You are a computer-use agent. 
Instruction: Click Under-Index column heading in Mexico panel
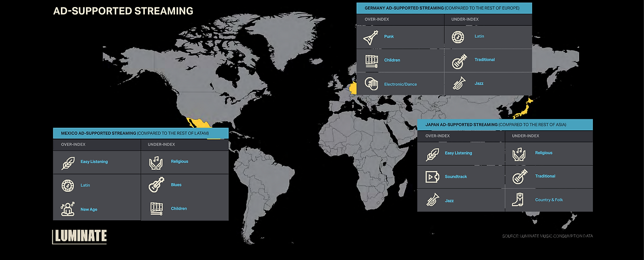(x=162, y=145)
